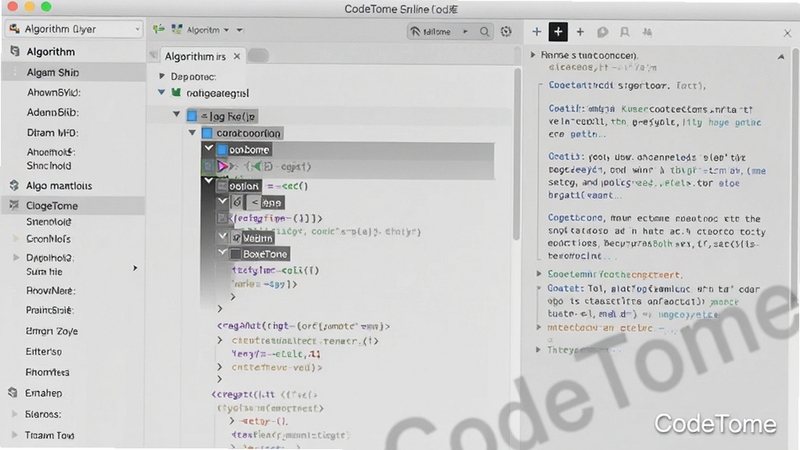Click the magenta run arrow icon
Screen dimensions: 800x450
point(223,166)
